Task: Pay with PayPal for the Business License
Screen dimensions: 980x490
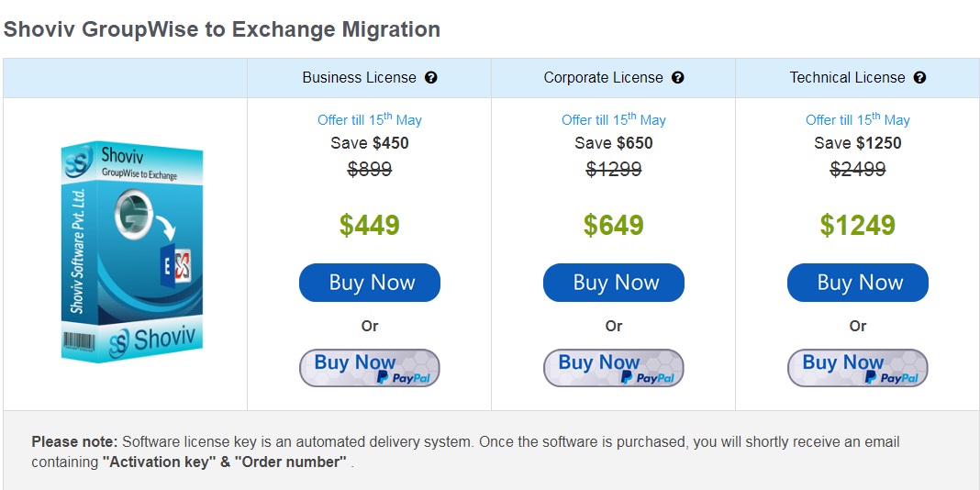Action: point(370,368)
